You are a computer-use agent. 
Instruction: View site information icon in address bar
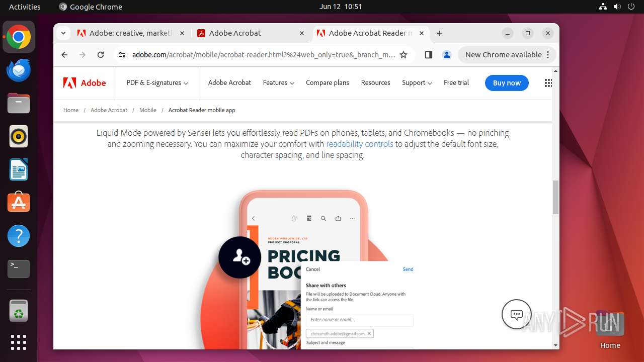(x=122, y=55)
